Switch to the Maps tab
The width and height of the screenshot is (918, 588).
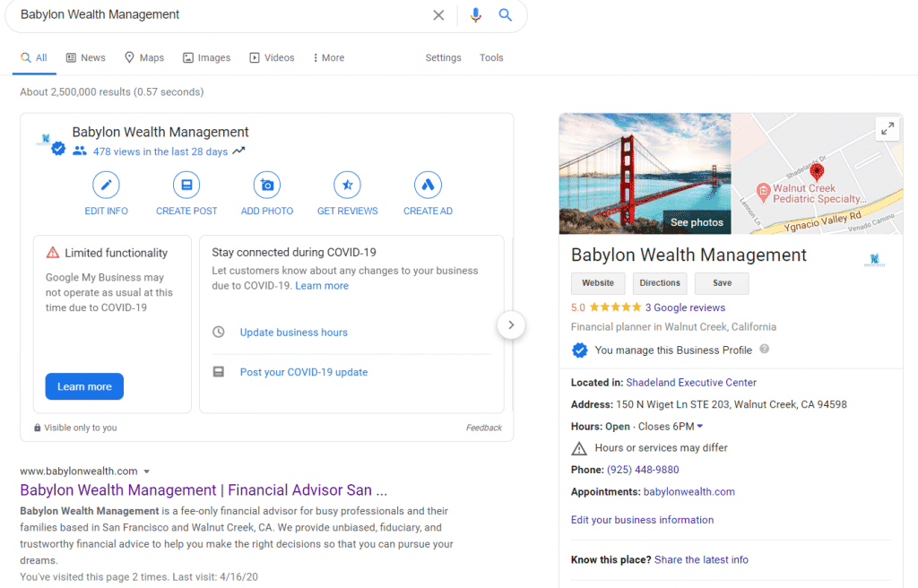point(144,58)
